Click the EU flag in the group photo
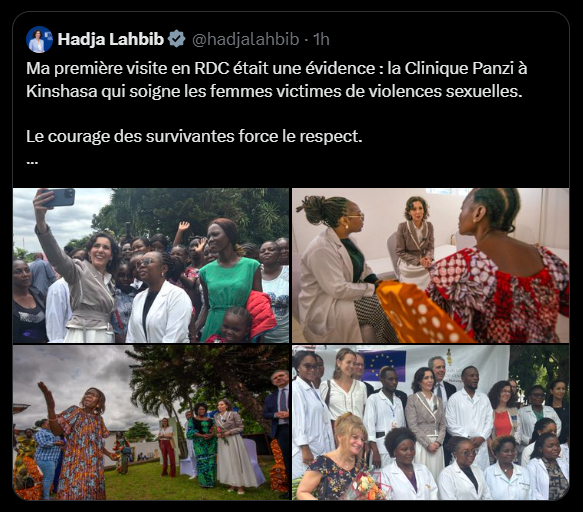 tap(384, 364)
